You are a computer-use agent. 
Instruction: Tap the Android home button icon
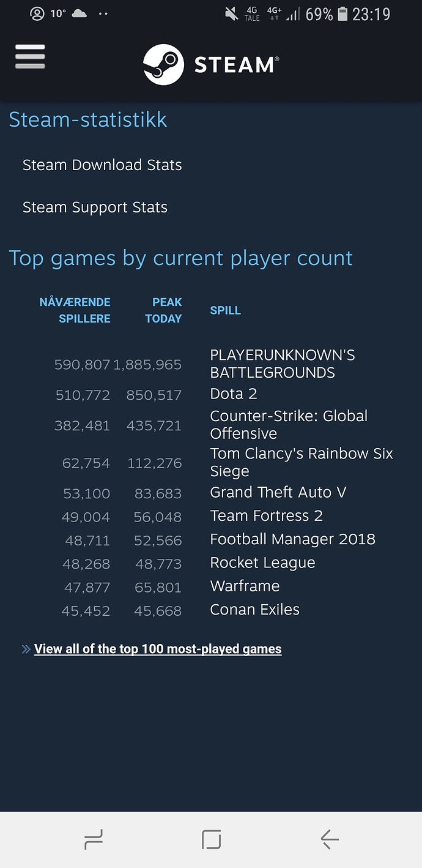coord(211,840)
